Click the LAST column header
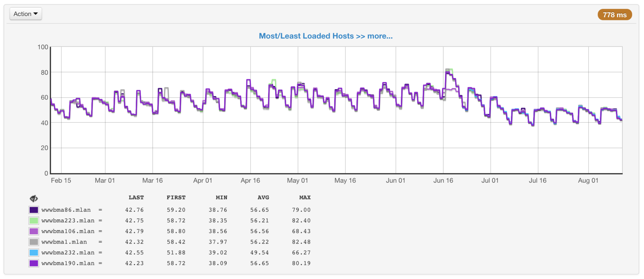The height and width of the screenshot is (279, 644). coord(136,197)
